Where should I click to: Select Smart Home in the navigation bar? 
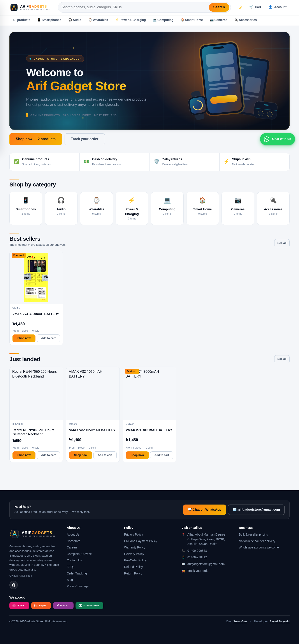[192, 20]
